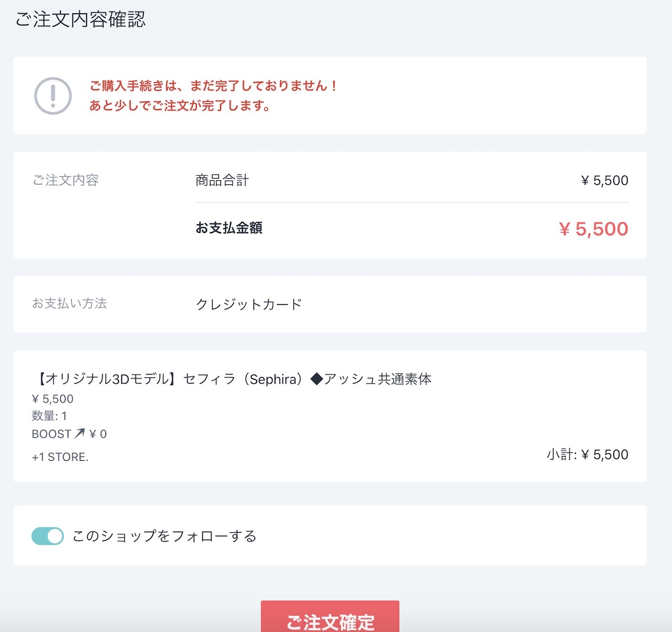Select the upward arrow beside BOOST
This screenshot has width=672, height=632.
(x=80, y=432)
